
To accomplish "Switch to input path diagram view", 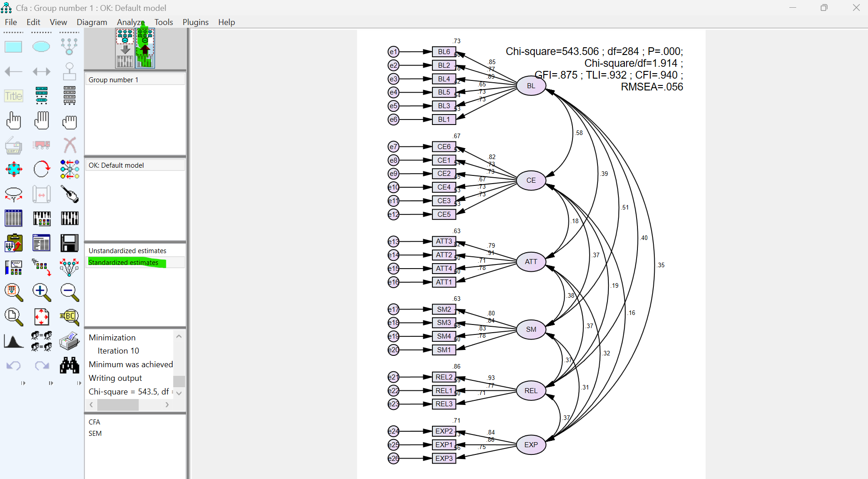I will click(125, 48).
